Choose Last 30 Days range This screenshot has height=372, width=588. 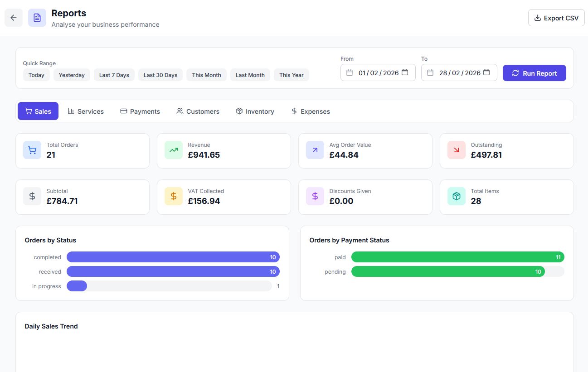tap(160, 75)
